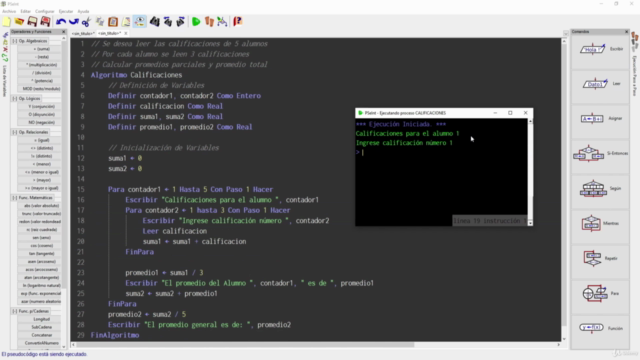
Task: Insert the abs (valor absoluto) function
Action: click(x=39, y=206)
